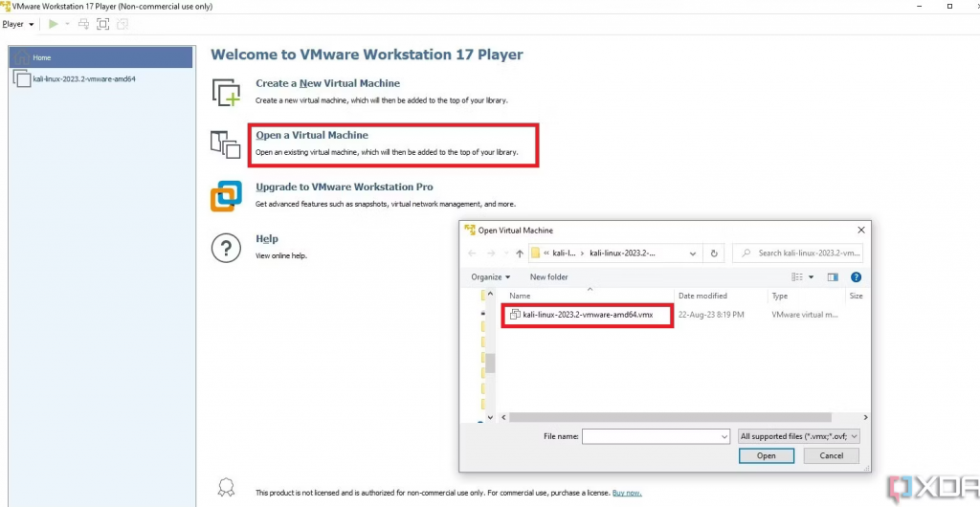Click the horizontal scrollbar in file list
Screen dimensions: 980x507
click(x=670, y=418)
